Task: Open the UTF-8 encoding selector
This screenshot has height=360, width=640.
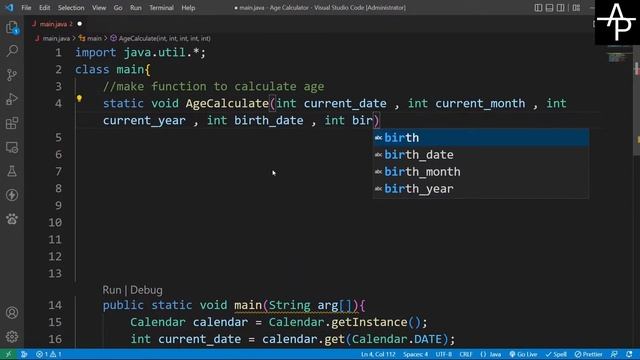Action: pos(444,354)
